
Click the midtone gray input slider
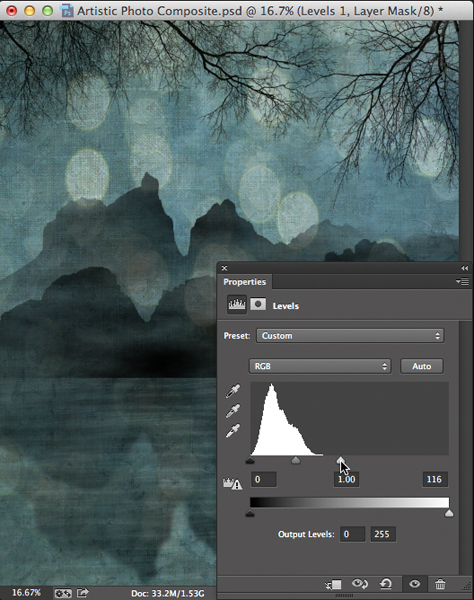(296, 460)
